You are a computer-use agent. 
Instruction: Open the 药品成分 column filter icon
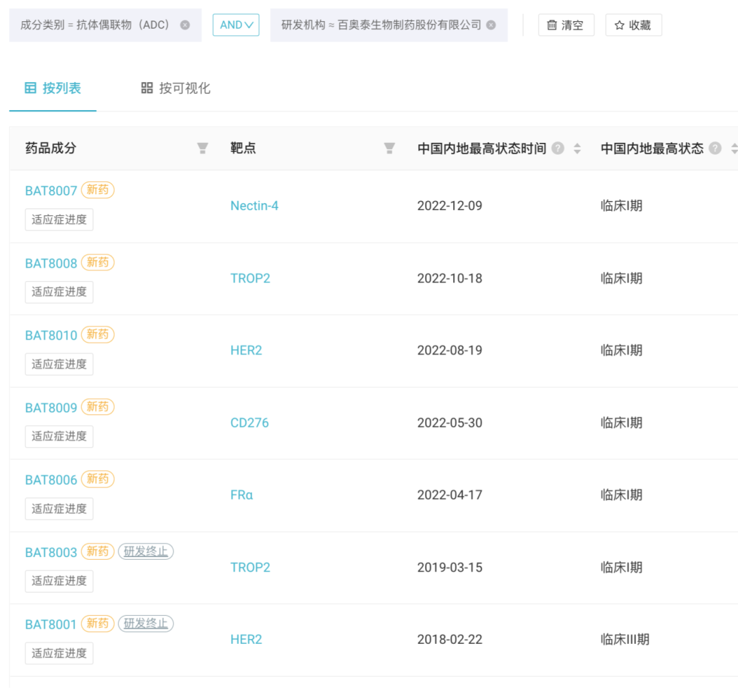click(x=202, y=148)
